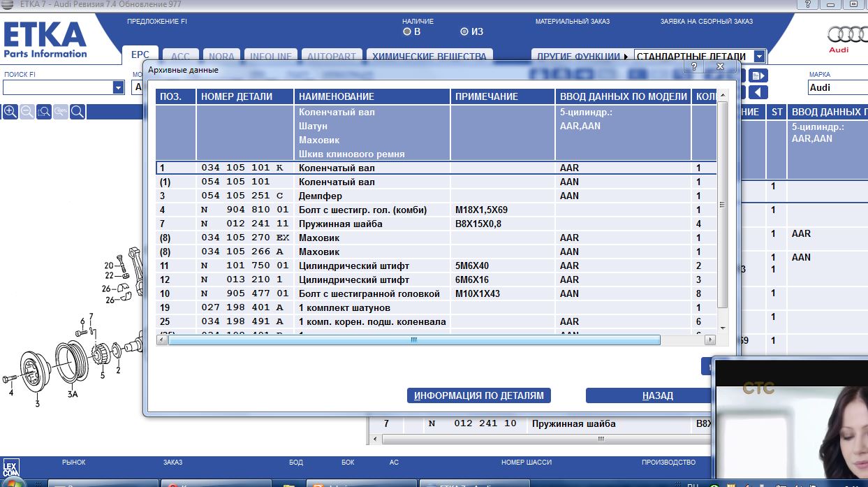This screenshot has height=487, width=868.
Task: Switch to the EPC tab
Action: pyautogui.click(x=140, y=55)
